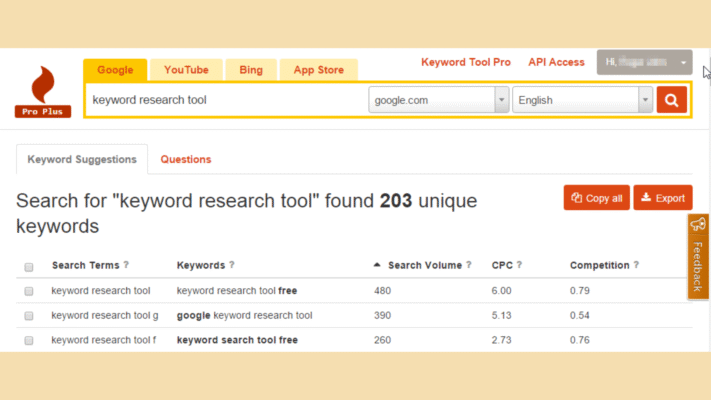Check the 'keyword research tool free' row
The height and width of the screenshot is (400, 711).
point(29,291)
